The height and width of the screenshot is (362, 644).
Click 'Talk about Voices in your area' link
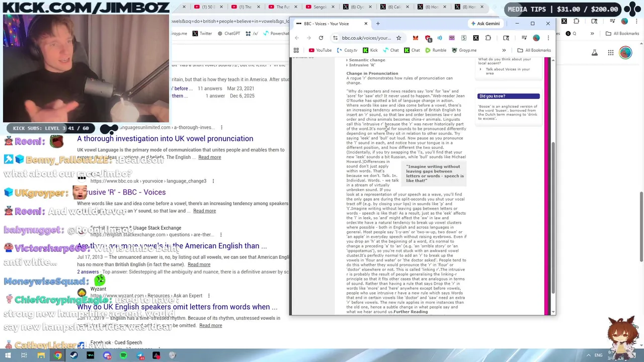[x=508, y=71]
